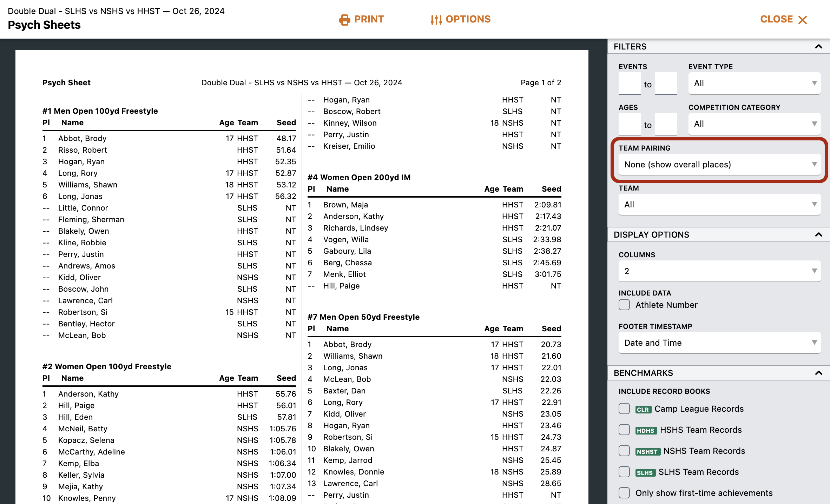Click the CLR record book badge

643,409
